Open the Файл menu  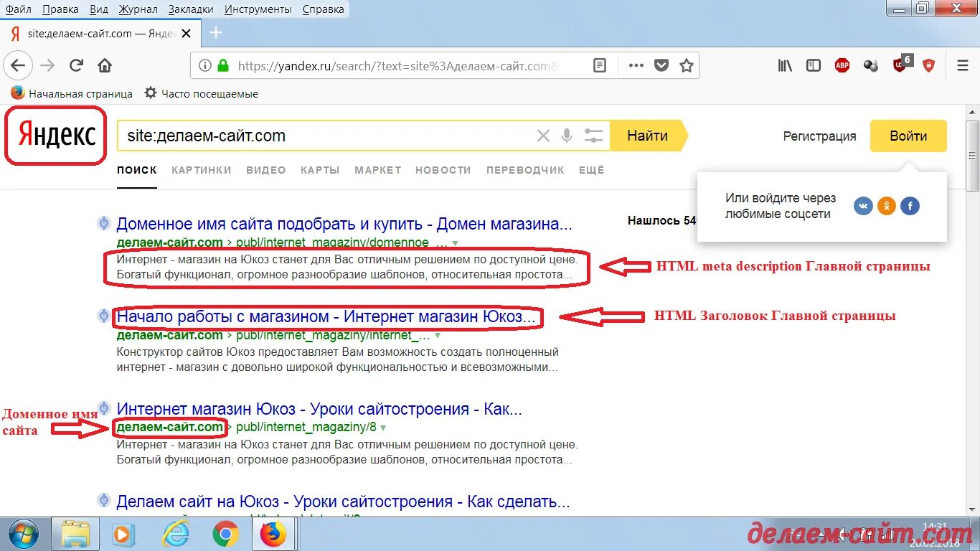18,9
